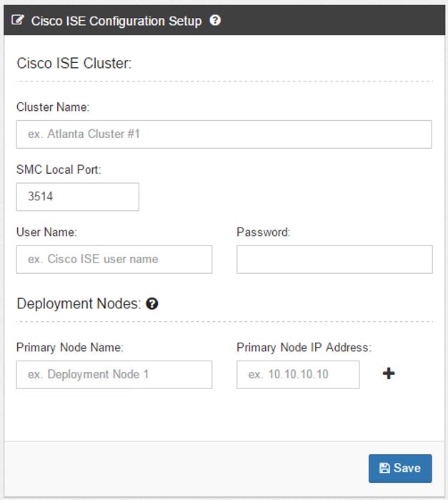Focus the Cluster Name input field
448x500 pixels.
[224, 134]
